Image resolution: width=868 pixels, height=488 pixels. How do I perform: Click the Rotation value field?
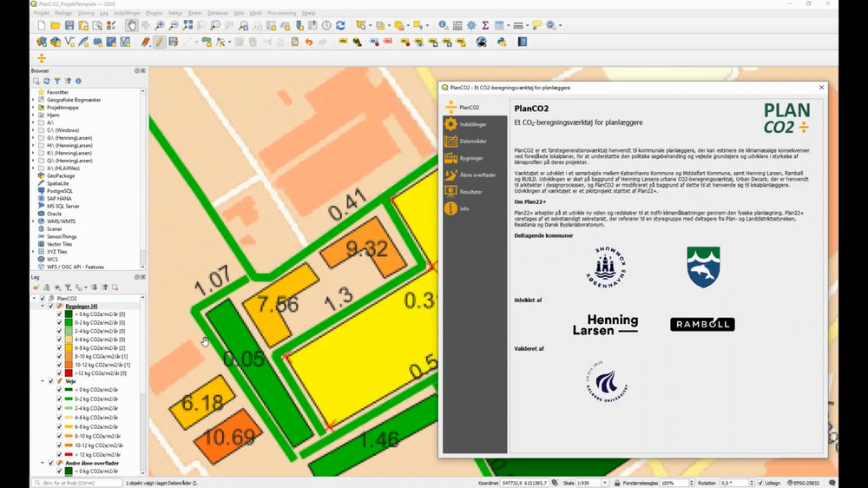click(733, 483)
